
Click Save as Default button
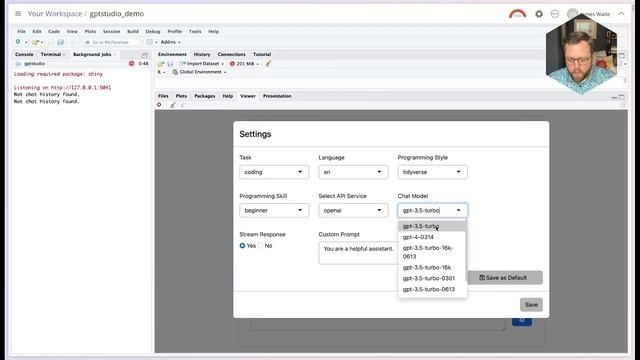point(504,278)
